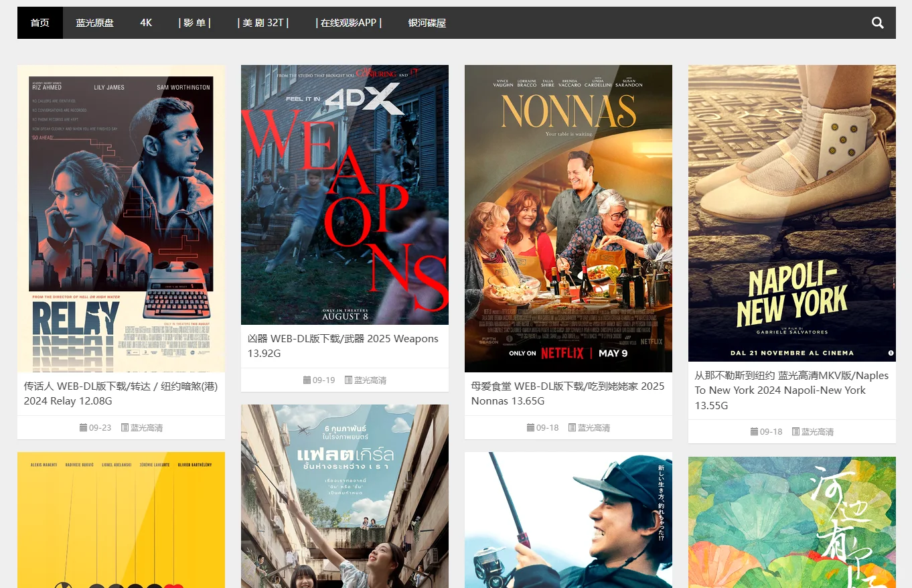The height and width of the screenshot is (588, 912).
Task: Click category list icon under Relay card
Action: coord(125,427)
